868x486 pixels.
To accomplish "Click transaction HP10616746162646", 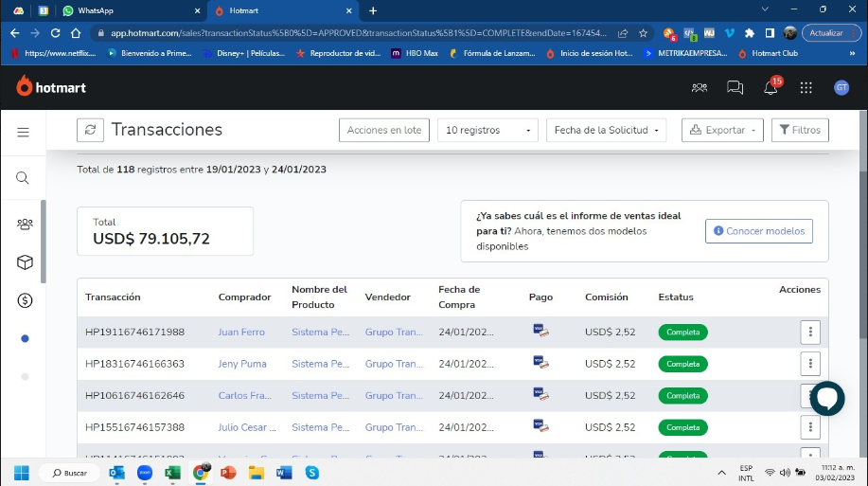I will [135, 395].
